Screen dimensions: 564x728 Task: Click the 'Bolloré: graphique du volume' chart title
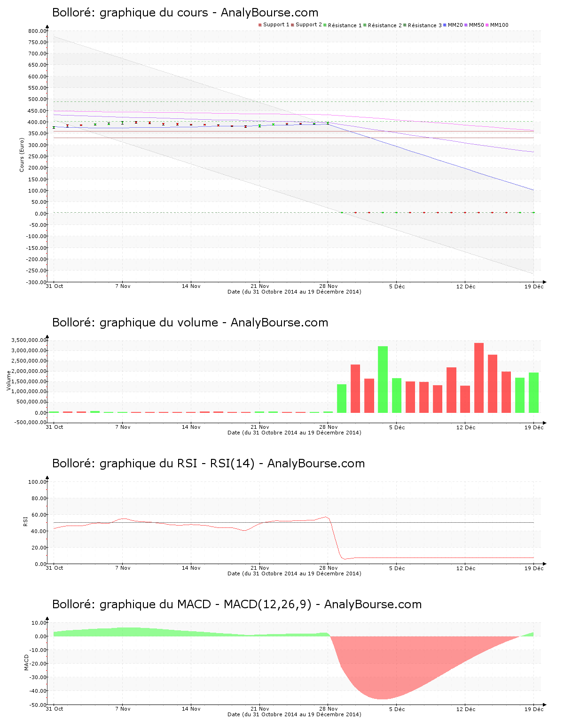(x=190, y=323)
